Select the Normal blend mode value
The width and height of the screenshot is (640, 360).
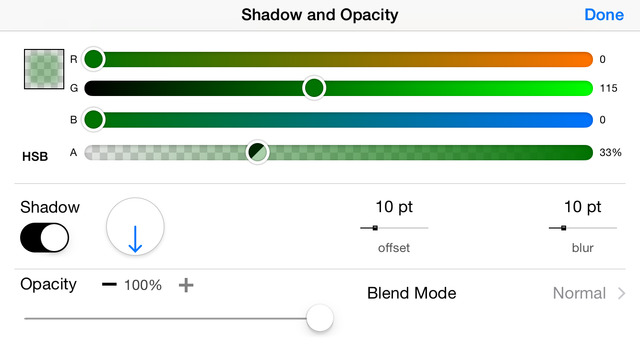(579, 293)
